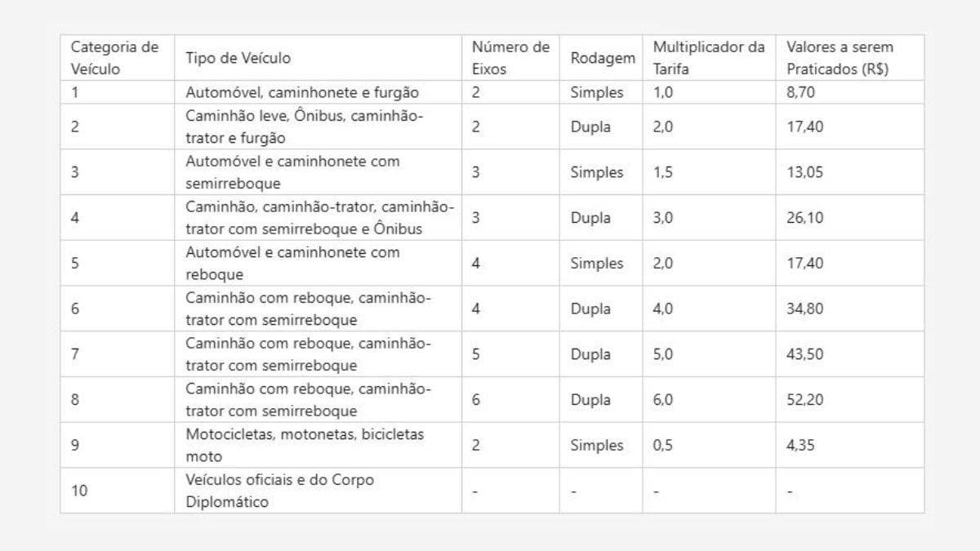Screen dimensions: 980x551
Task: Select "Automóvel e caminhonete com semirreboque" cell
Action: click(x=292, y=172)
